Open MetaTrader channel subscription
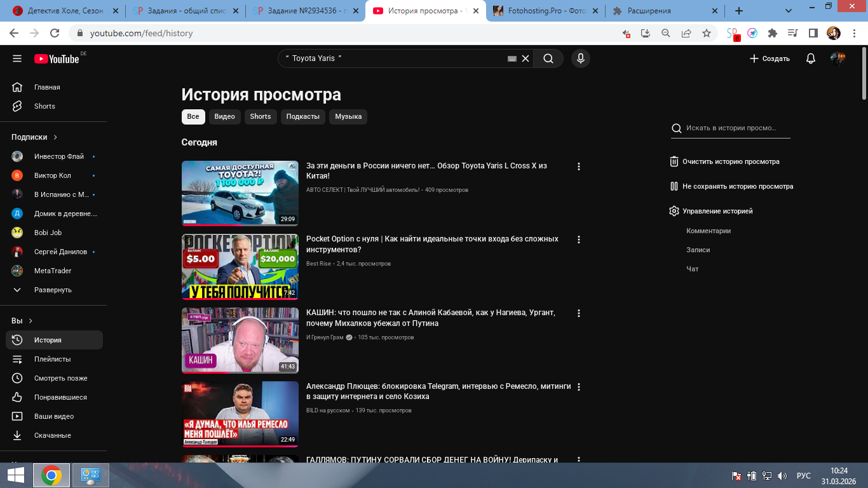The height and width of the screenshot is (488, 868). [54, 271]
